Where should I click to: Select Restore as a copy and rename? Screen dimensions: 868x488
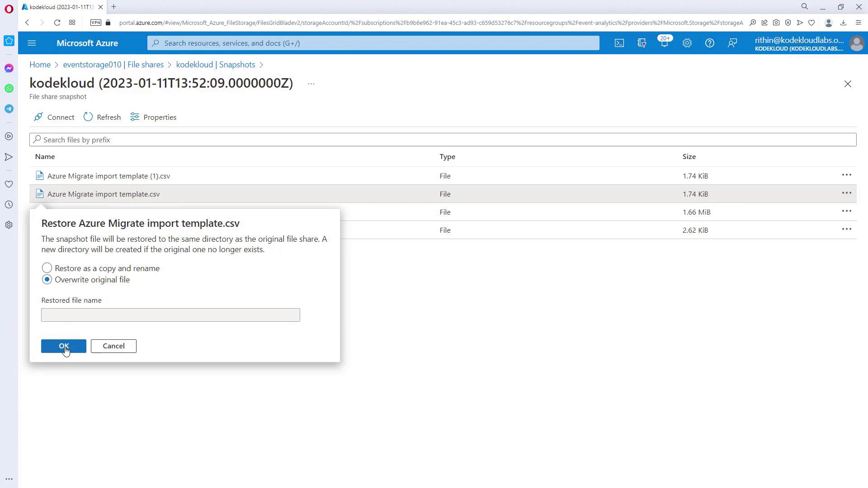click(47, 268)
